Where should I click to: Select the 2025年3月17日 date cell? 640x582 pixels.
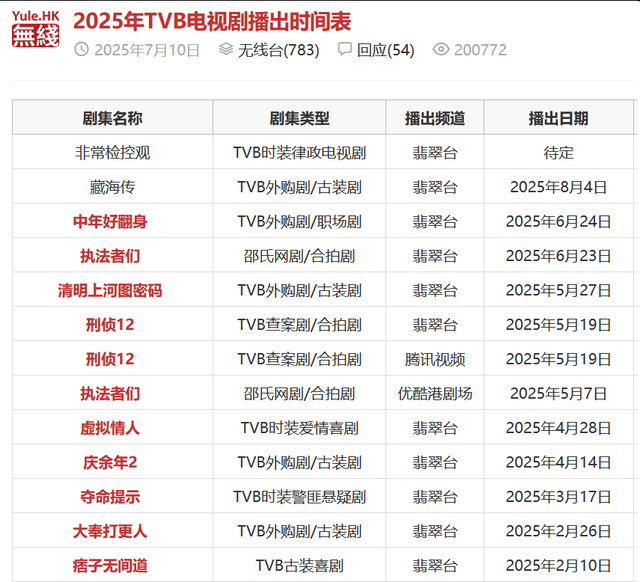[558, 497]
